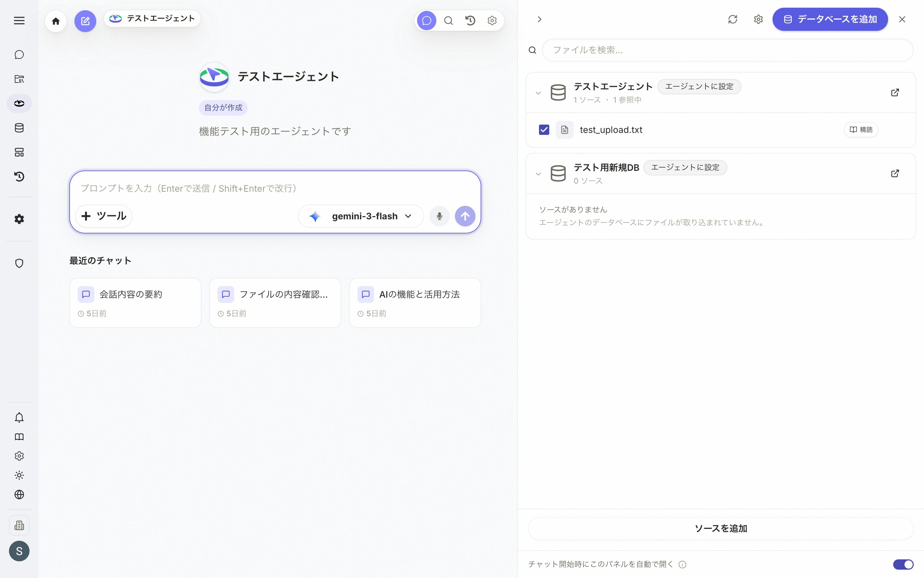This screenshot has height=578, width=924.
Task: Open the hamburger menu in the sidebar
Action: (x=19, y=21)
